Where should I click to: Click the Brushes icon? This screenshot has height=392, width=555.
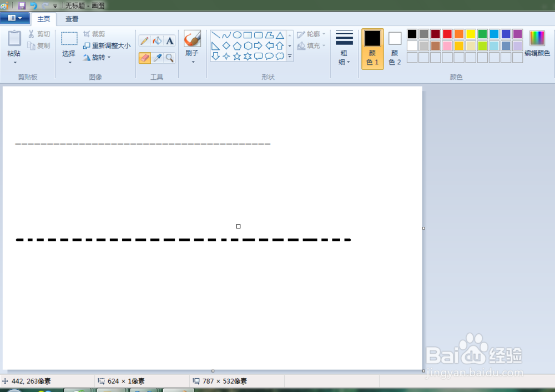[x=193, y=38]
